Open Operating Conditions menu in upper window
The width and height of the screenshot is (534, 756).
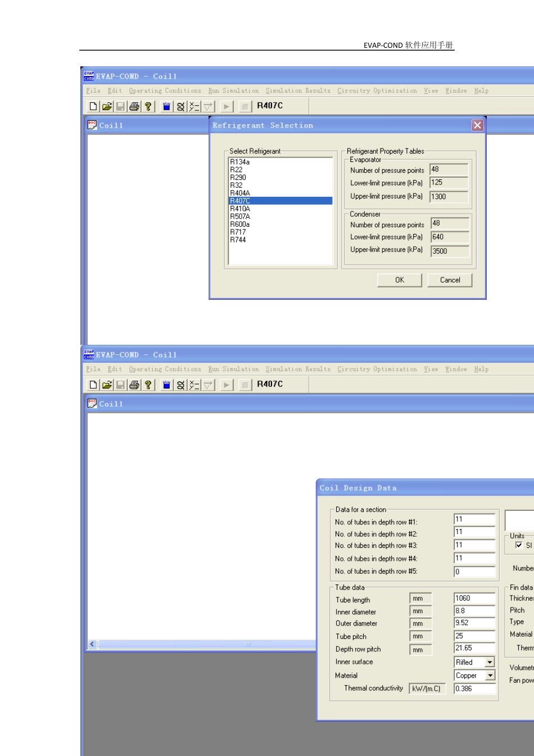[165, 91]
